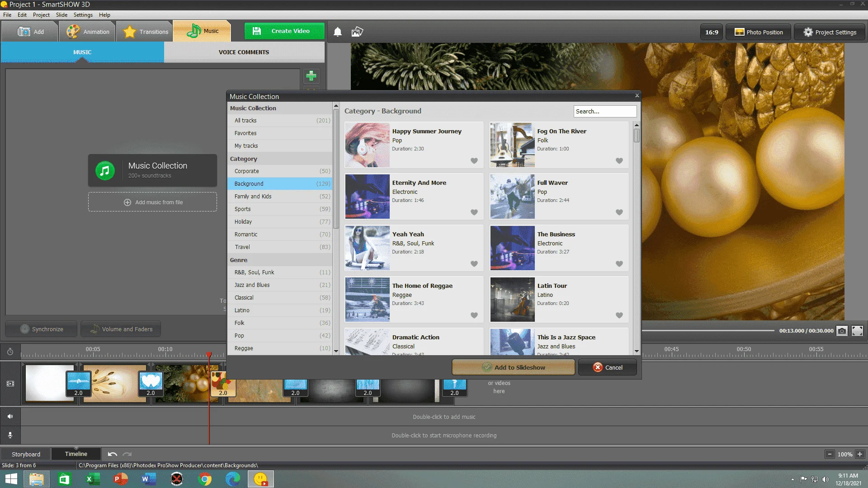Click the music Search input field
This screenshot has height=488, width=868.
tap(605, 111)
